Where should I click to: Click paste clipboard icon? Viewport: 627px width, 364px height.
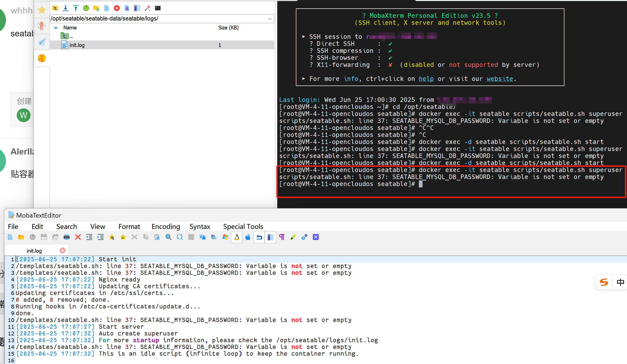tap(157, 237)
